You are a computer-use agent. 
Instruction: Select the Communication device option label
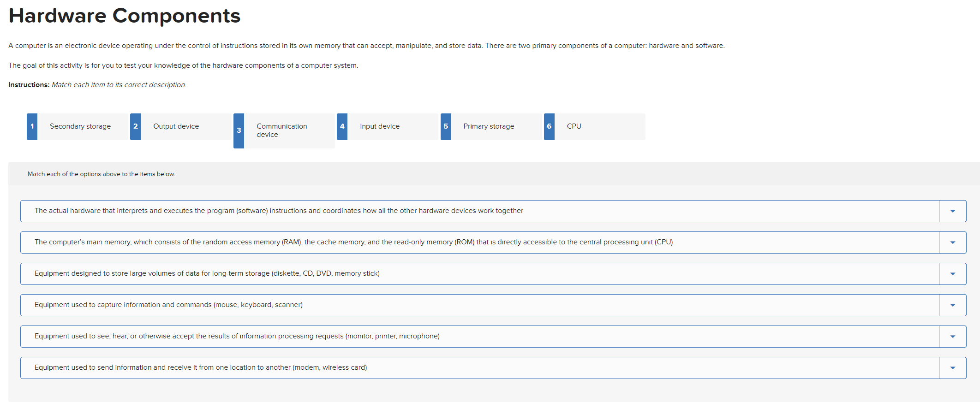click(x=281, y=130)
